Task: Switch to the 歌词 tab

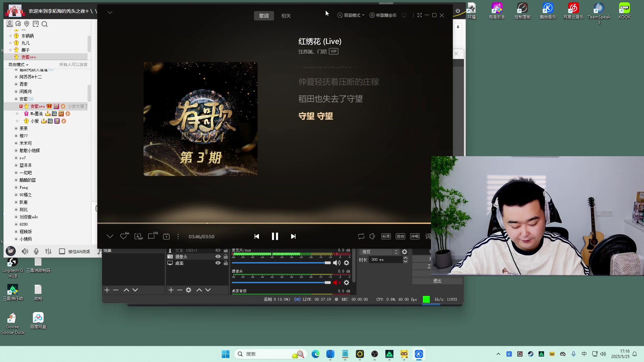Action: click(264, 16)
